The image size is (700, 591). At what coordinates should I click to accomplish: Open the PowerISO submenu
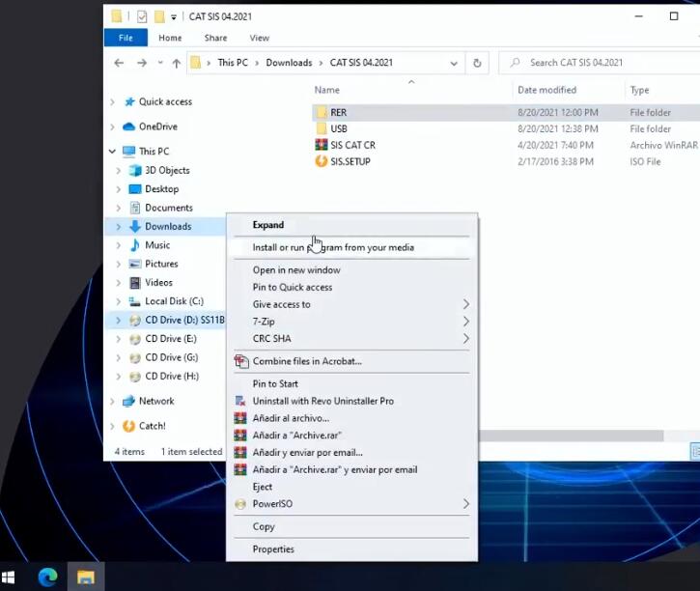[x=351, y=504]
